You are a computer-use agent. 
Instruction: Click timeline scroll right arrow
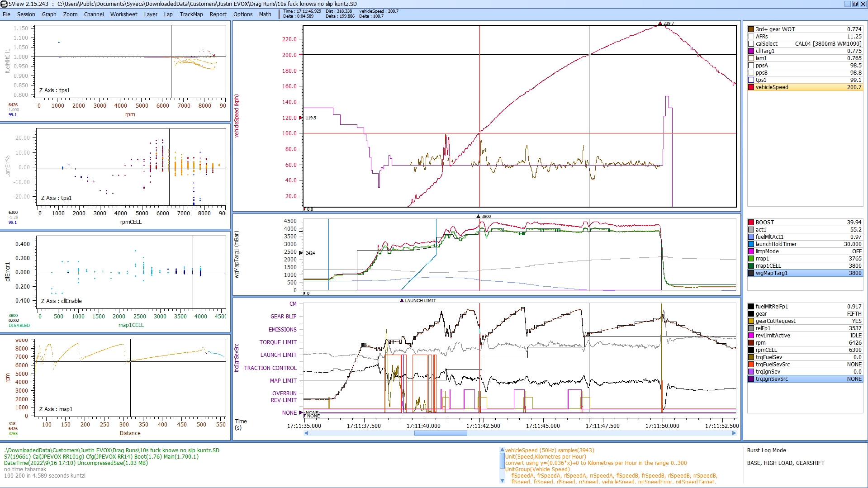[x=734, y=433]
